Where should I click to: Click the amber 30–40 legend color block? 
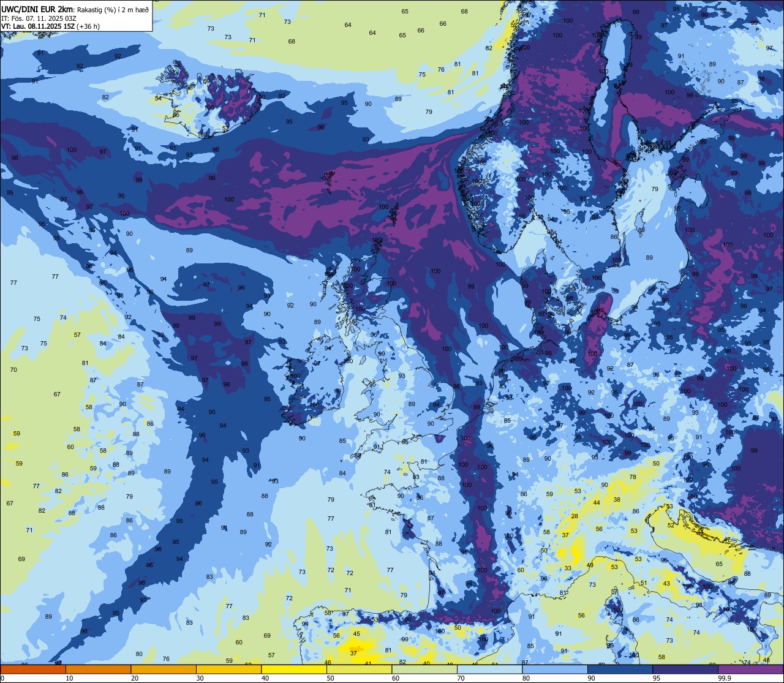pos(228,669)
